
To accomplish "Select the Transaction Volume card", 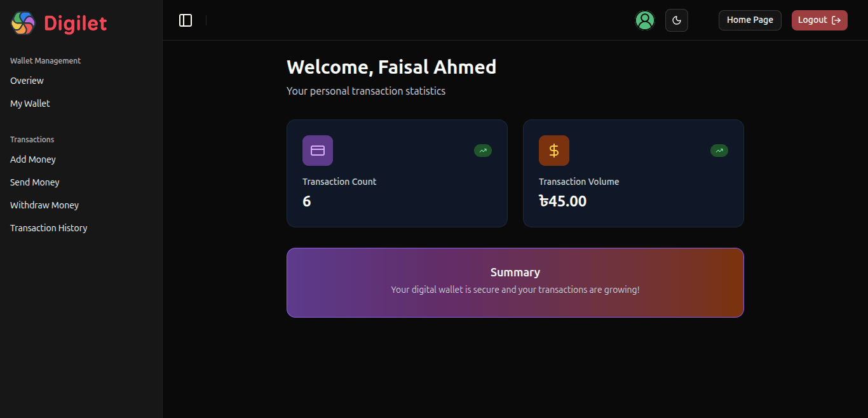I will [x=633, y=173].
